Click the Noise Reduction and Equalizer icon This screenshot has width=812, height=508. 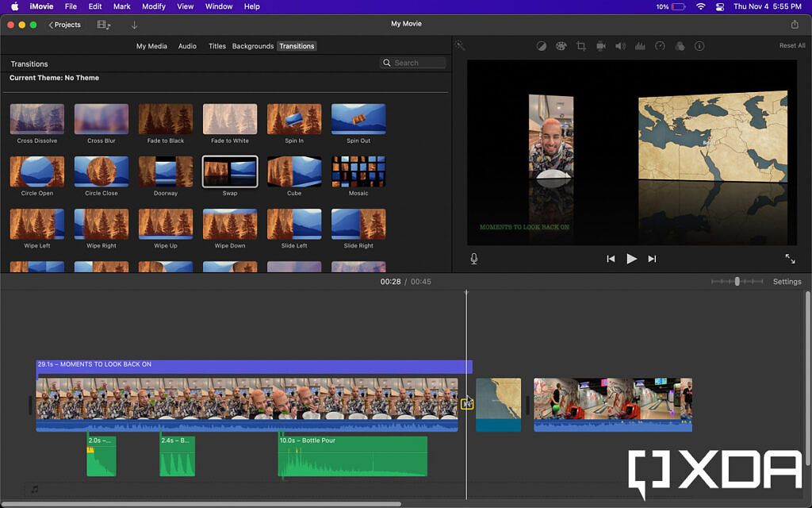pos(641,45)
